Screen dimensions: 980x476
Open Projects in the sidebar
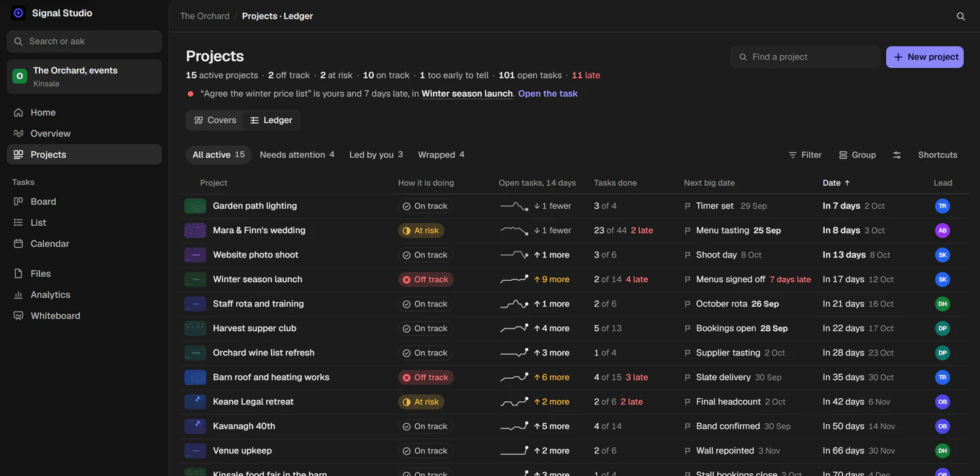84,154
